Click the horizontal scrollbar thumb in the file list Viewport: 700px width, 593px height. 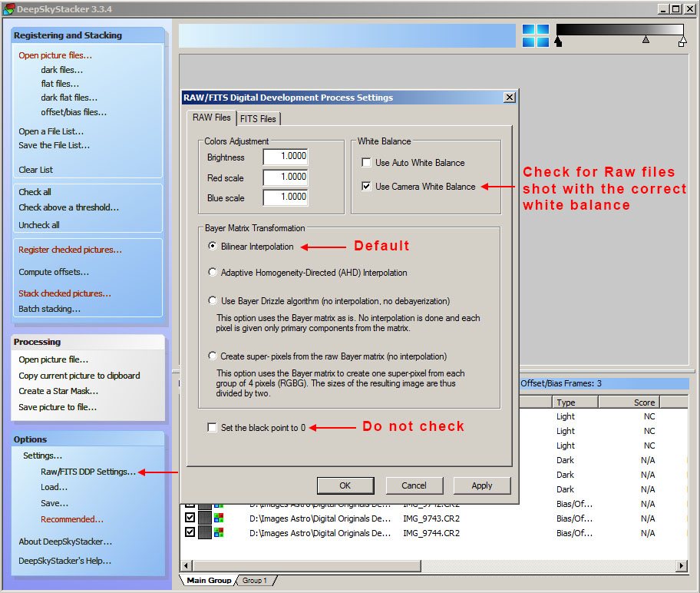[x=307, y=566]
